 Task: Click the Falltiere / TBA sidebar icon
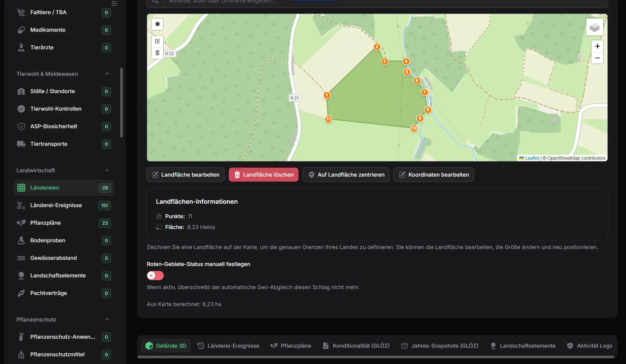click(x=21, y=12)
